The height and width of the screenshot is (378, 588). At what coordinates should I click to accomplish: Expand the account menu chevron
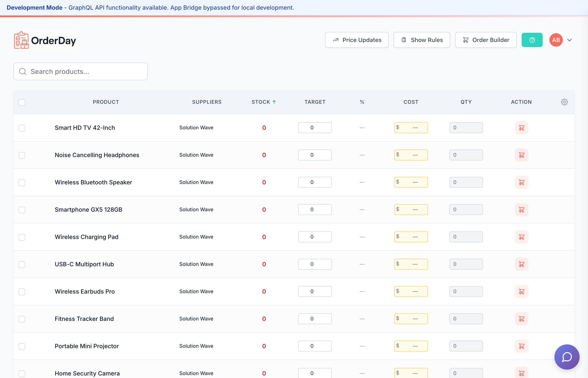pos(570,40)
